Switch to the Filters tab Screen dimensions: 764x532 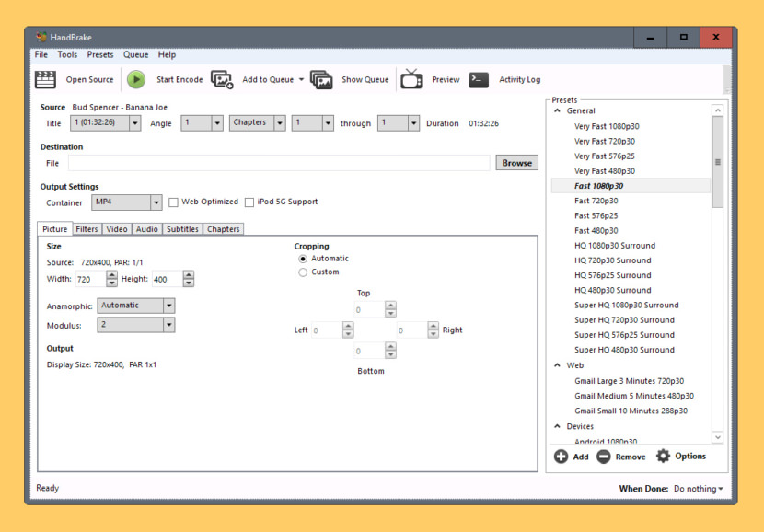[87, 229]
